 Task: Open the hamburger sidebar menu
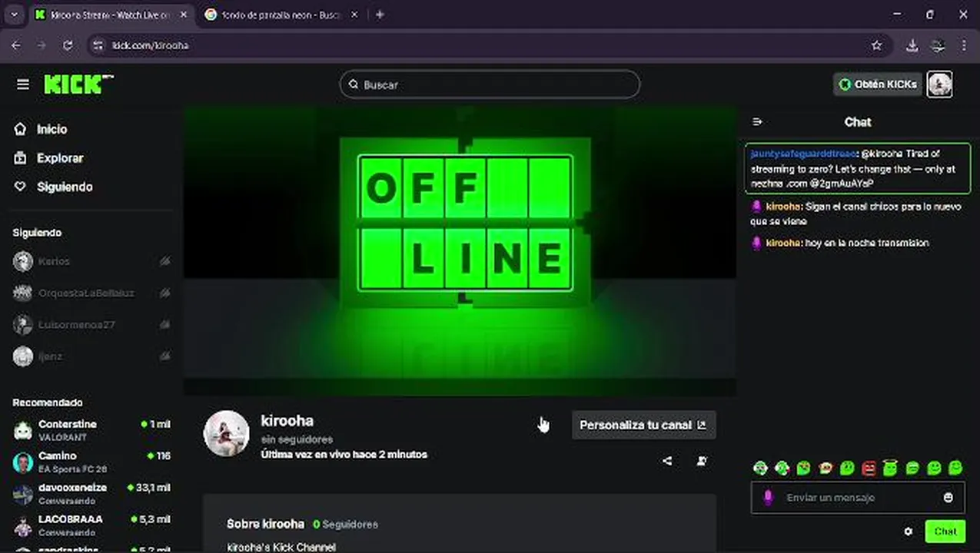tap(22, 84)
